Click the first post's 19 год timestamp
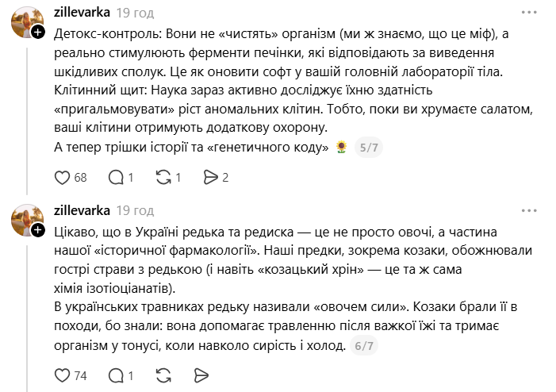 (x=135, y=13)
